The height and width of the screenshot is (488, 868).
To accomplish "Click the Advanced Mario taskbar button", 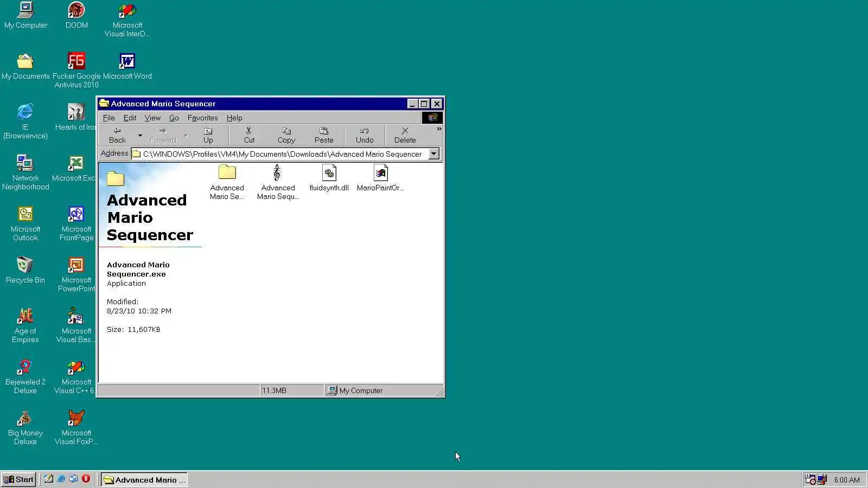I will click(x=144, y=479).
